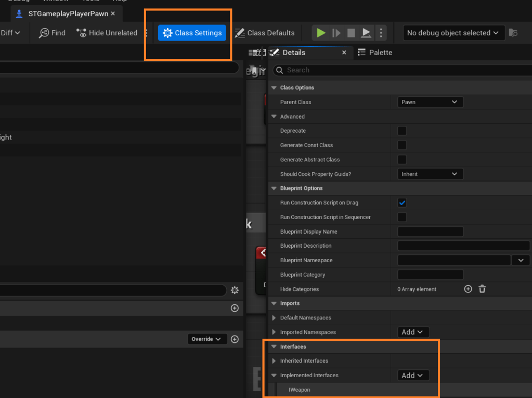Enable the Deprecate checkbox
Screen dimensions: 532x398
pos(402,131)
